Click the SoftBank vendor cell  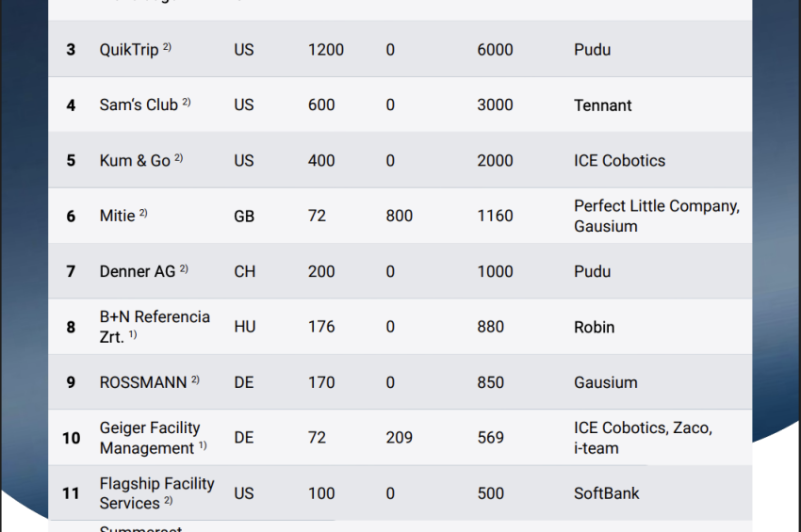tap(606, 493)
